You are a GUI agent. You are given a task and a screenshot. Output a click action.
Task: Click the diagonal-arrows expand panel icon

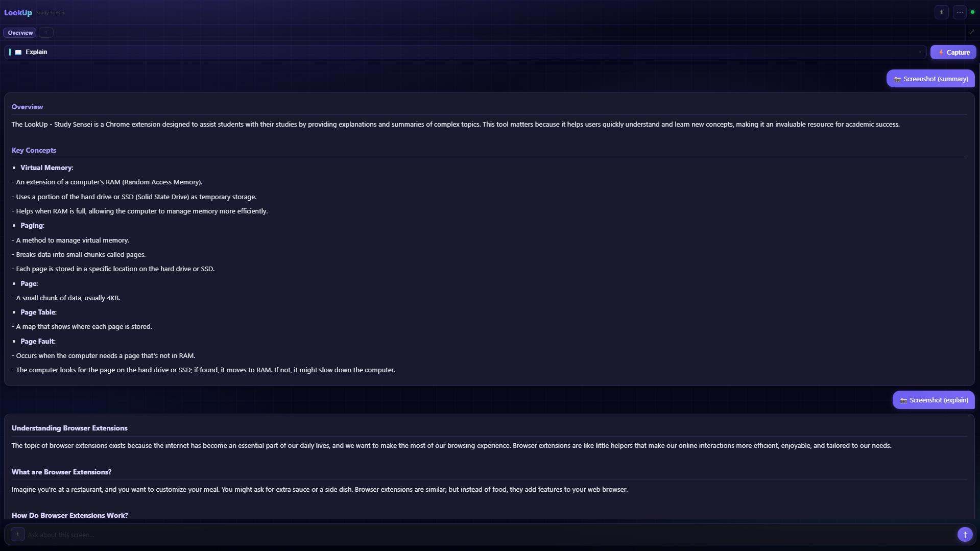pyautogui.click(x=971, y=32)
